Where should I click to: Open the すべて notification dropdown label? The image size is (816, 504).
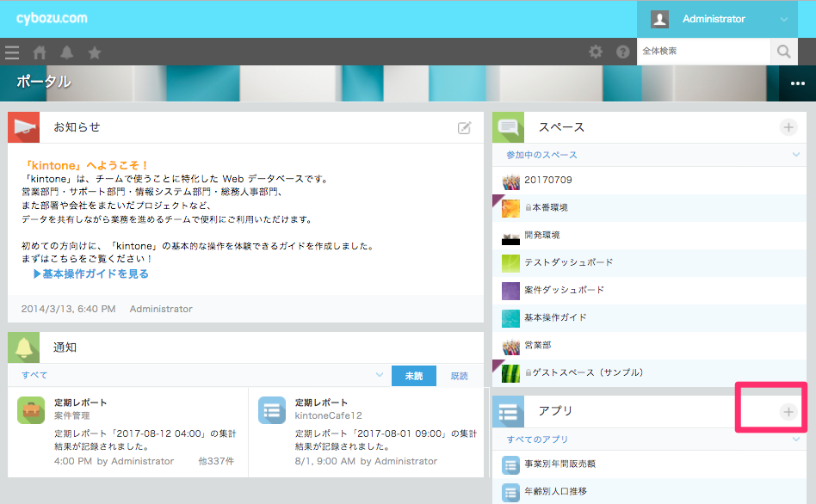point(34,375)
